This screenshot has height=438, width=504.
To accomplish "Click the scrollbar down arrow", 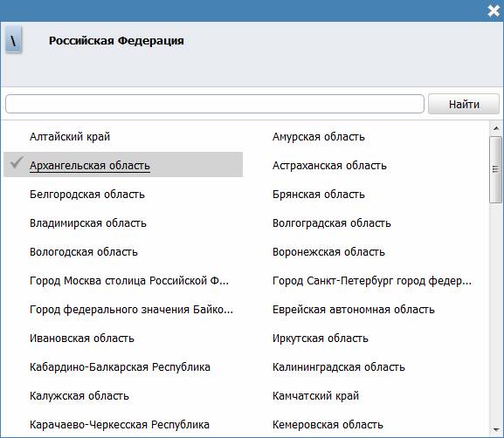I will click(496, 430).
